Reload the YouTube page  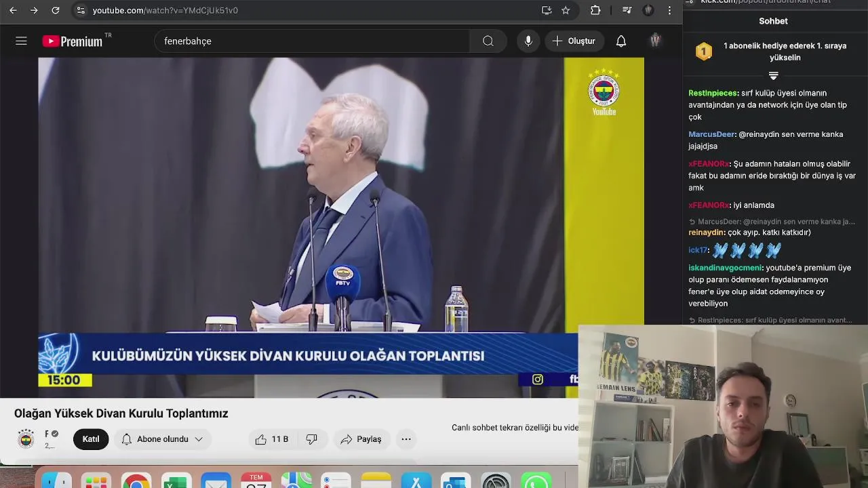click(x=56, y=10)
